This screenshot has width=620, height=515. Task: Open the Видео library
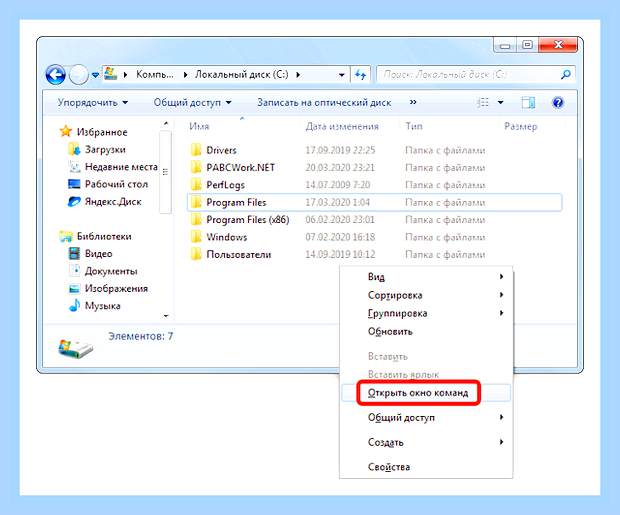point(98,254)
